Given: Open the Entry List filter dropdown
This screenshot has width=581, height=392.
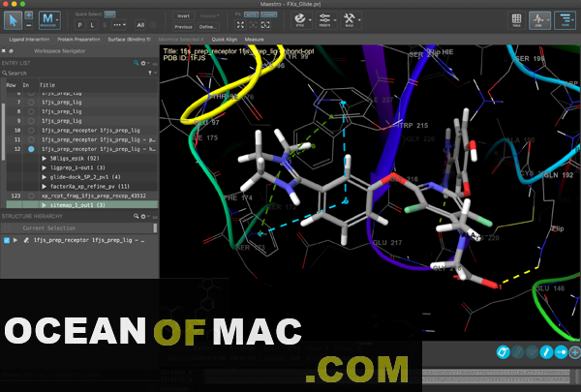Looking at the screenshot, I should (x=150, y=73).
